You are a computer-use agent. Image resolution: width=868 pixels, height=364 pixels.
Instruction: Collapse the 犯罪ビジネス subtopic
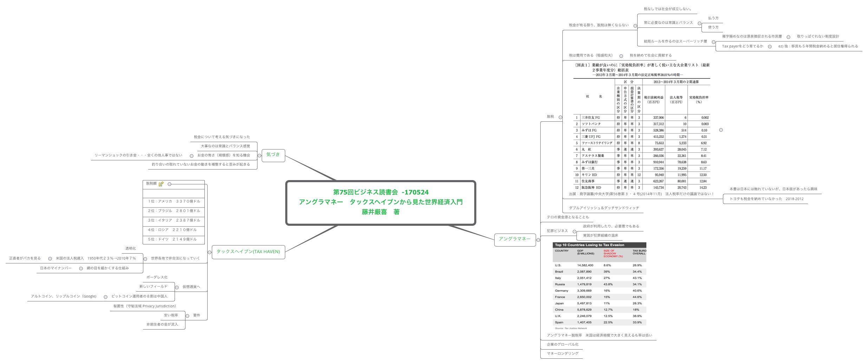click(574, 231)
